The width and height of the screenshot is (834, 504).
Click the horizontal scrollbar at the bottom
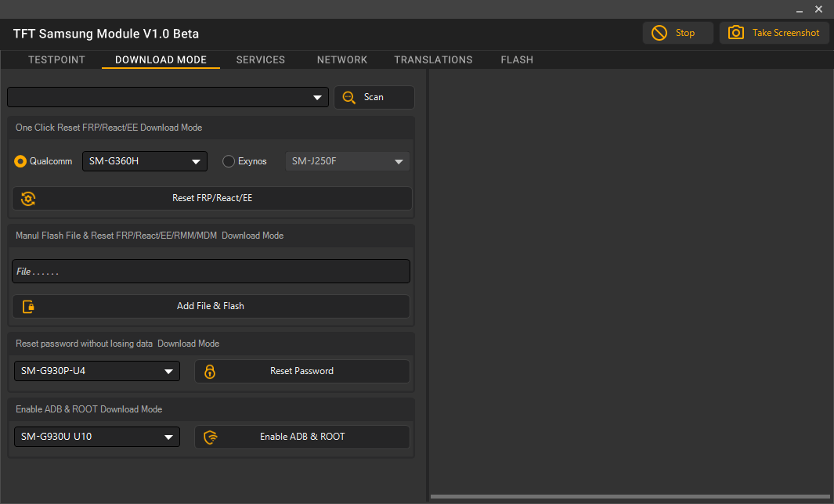click(x=626, y=495)
